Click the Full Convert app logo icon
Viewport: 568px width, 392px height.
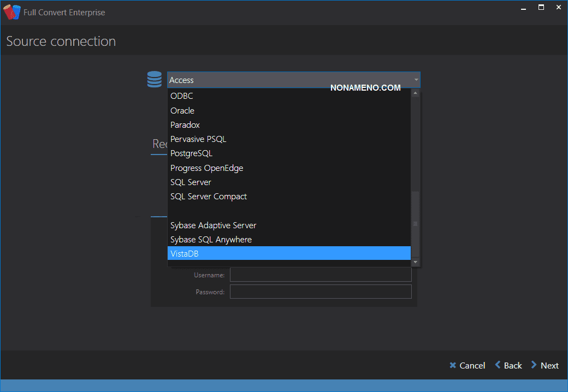pos(11,12)
